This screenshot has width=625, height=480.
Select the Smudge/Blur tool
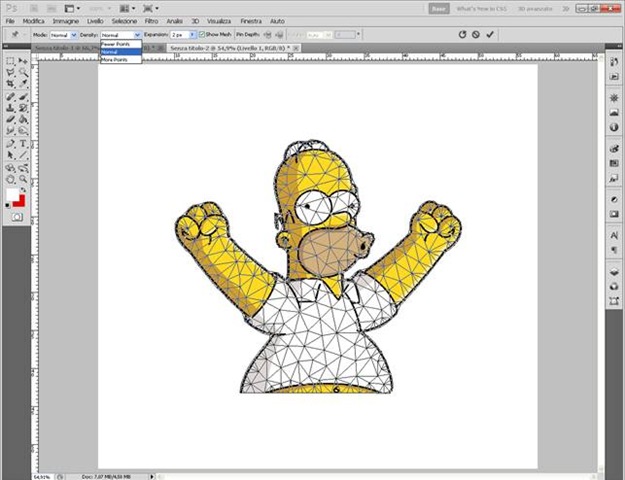(x=10, y=130)
